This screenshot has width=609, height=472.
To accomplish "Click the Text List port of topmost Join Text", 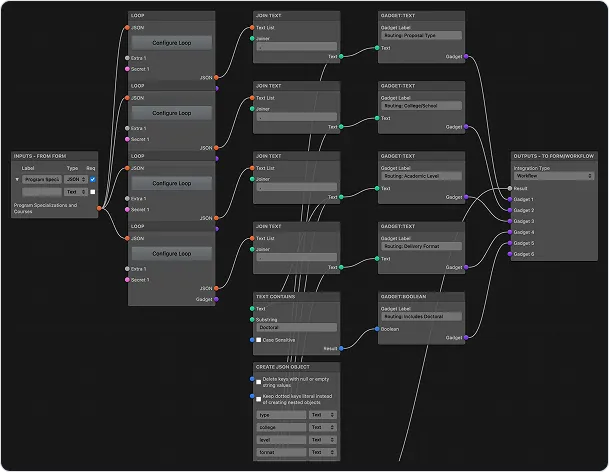I will point(252,28).
